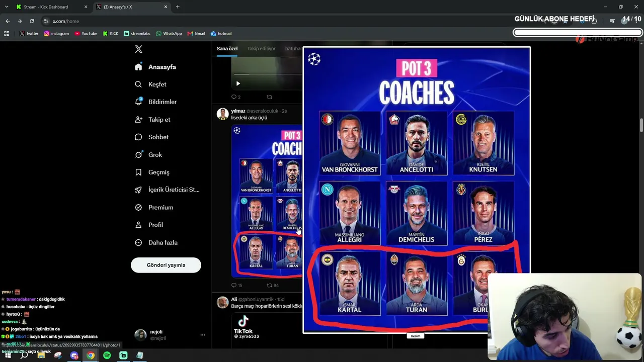This screenshot has height=362, width=644.
Task: Open the Windows Start menu
Action: tap(8, 355)
